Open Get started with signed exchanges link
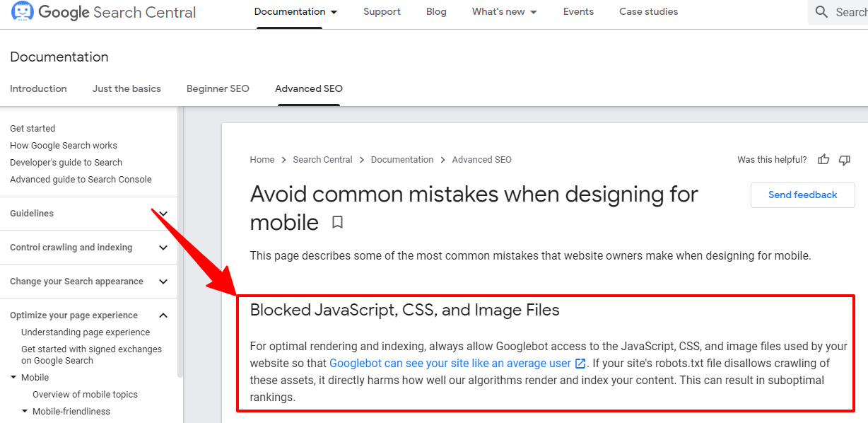Viewport: 868px width, 423px height. (91, 355)
